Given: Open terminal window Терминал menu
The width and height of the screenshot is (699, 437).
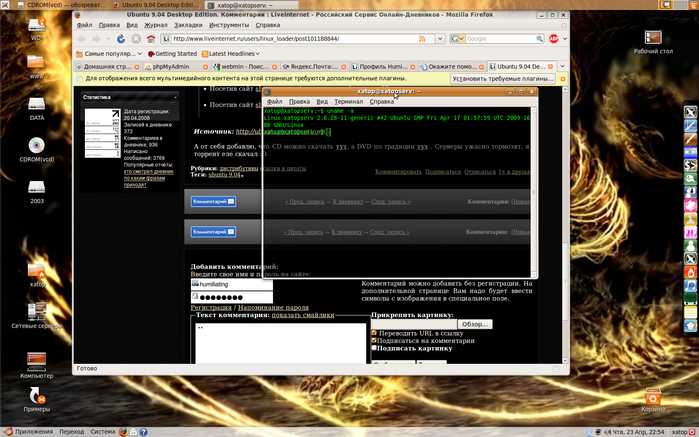Looking at the screenshot, I should 349,102.
